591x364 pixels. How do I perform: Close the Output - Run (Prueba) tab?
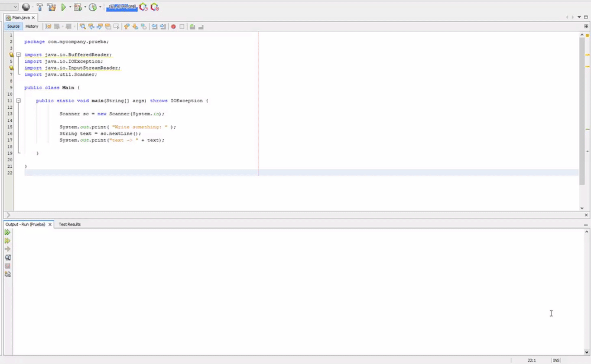(50, 225)
